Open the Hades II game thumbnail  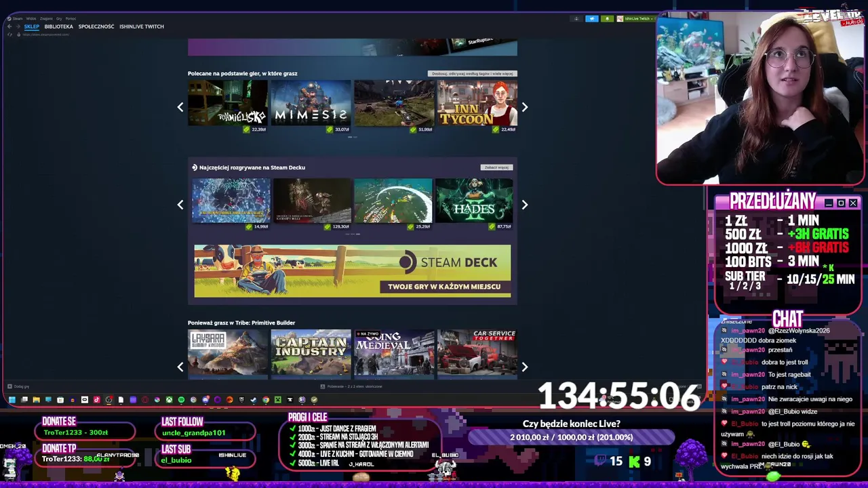point(474,201)
